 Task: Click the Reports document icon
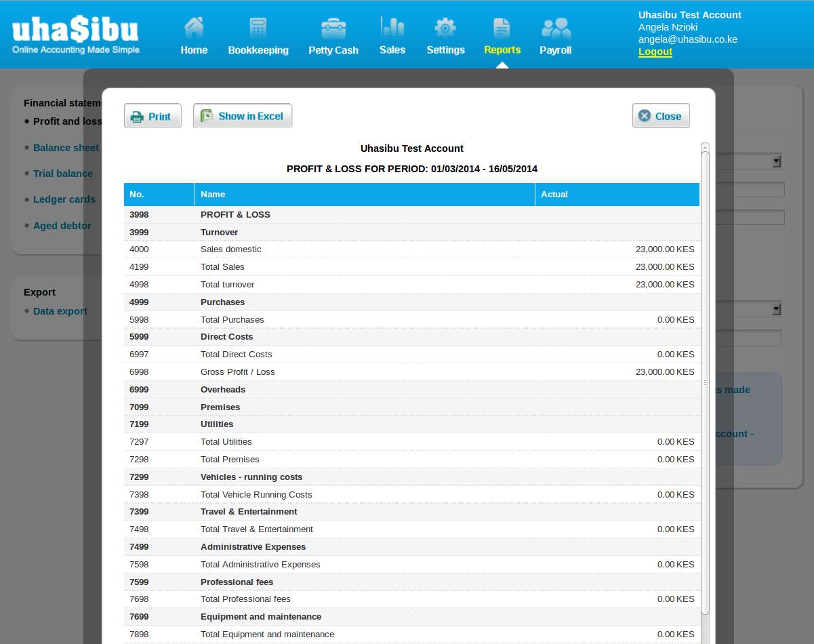click(x=502, y=27)
